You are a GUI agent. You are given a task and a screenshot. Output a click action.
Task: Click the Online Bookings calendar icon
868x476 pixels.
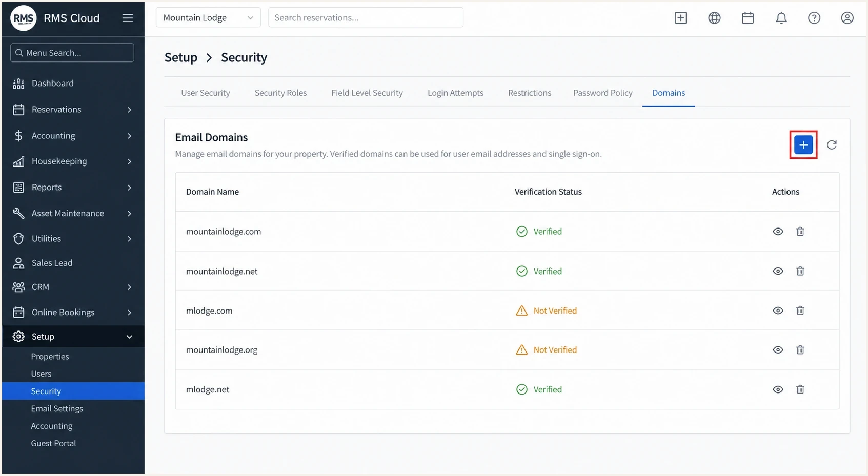pyautogui.click(x=18, y=312)
